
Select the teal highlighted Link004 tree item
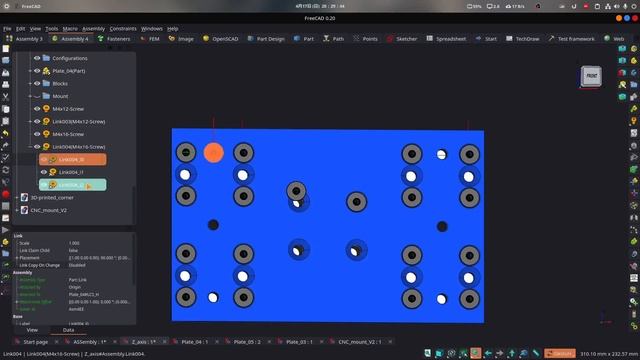point(73,185)
